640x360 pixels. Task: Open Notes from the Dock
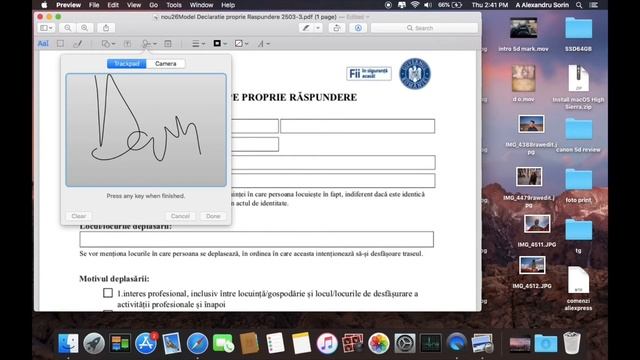click(x=301, y=343)
